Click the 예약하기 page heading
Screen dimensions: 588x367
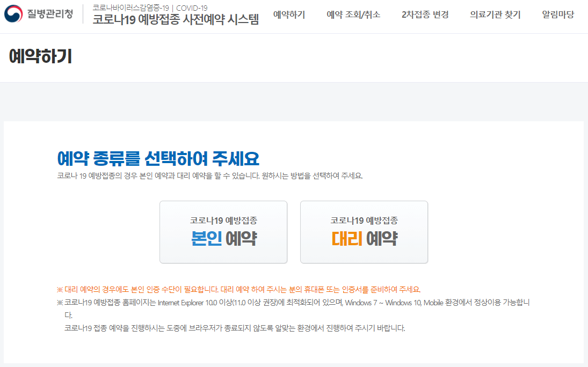tap(40, 56)
